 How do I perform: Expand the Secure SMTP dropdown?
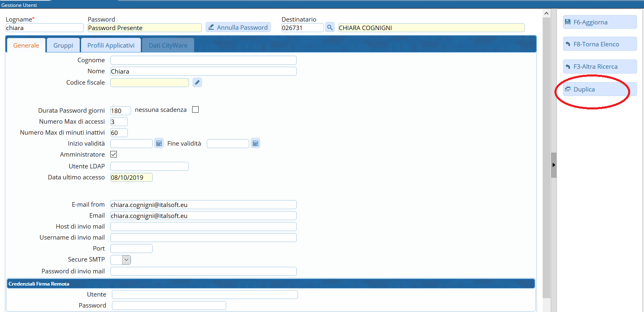pos(126,260)
